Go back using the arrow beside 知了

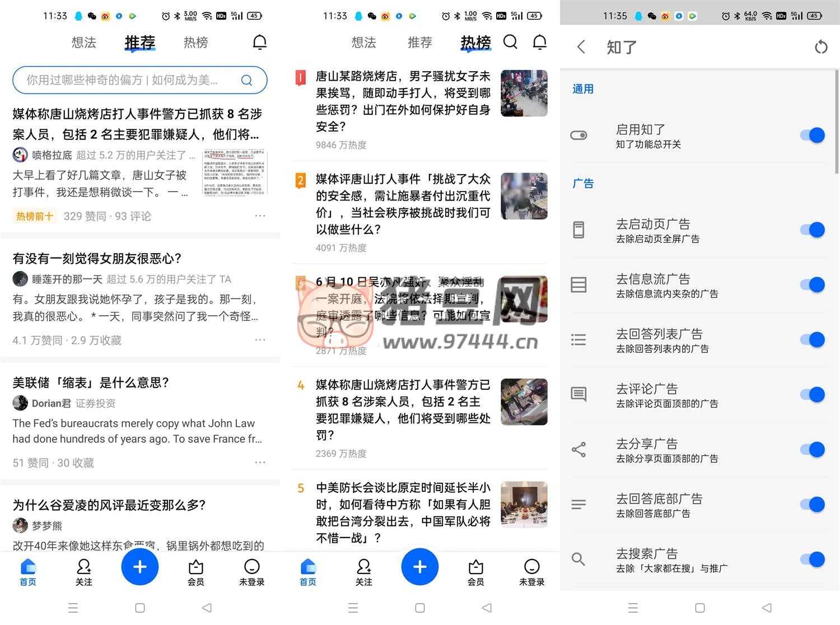coord(581,47)
